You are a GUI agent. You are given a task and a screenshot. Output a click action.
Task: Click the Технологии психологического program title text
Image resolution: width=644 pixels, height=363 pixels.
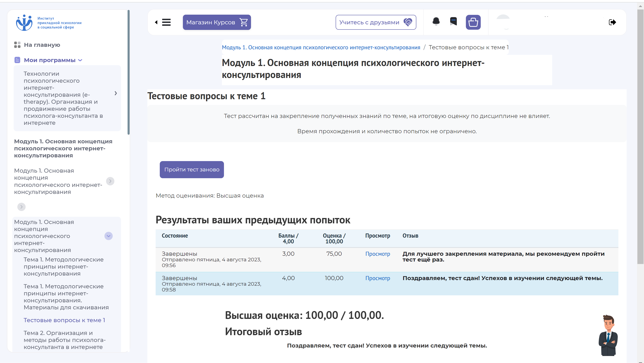[63, 98]
